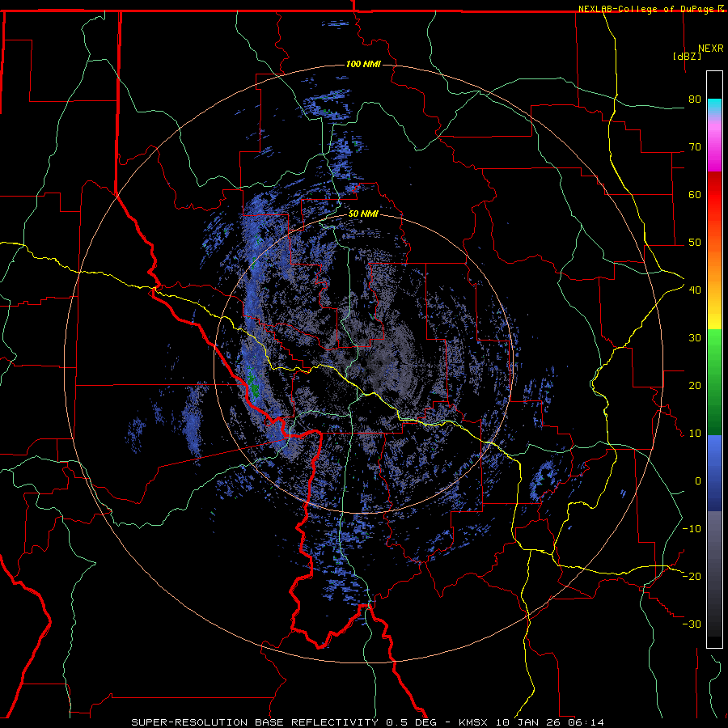Click the -10 dBZ tick label
The height and width of the screenshot is (728, 728).
pyautogui.click(x=692, y=528)
